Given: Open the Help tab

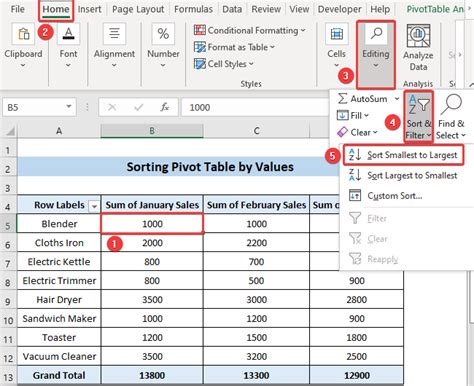Looking at the screenshot, I should tap(380, 9).
